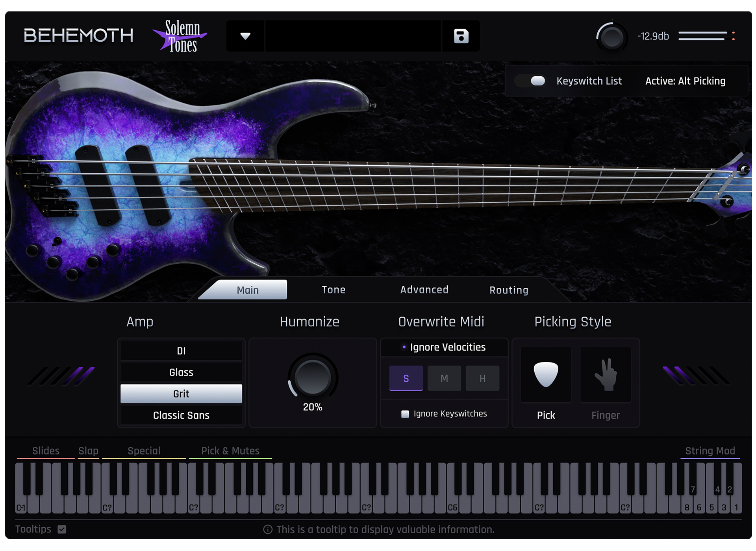
Task: Click the Slap keyswitch group label
Action: coord(88,451)
